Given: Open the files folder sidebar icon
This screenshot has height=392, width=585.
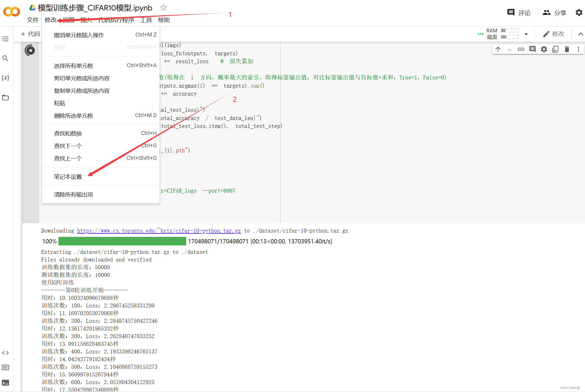Looking at the screenshot, I should click(x=5, y=98).
